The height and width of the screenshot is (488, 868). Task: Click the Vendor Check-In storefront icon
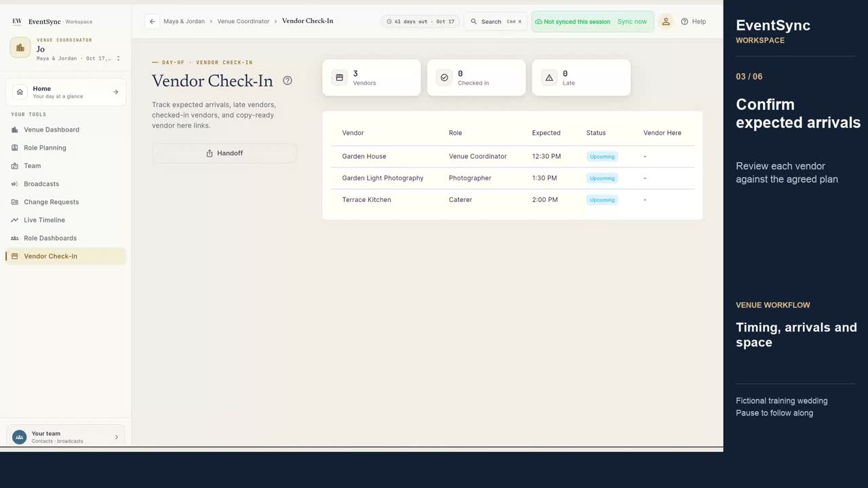15,256
